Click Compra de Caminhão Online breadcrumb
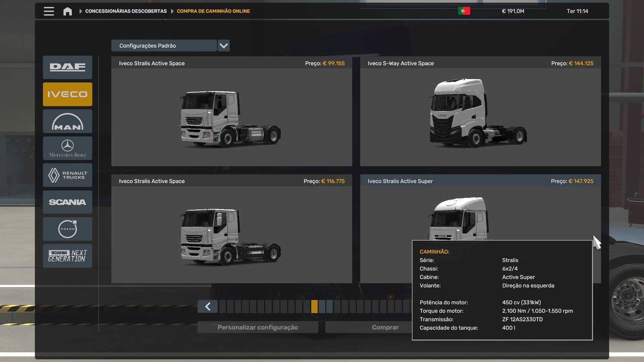Image resolution: width=644 pixels, height=362 pixels. pyautogui.click(x=213, y=11)
